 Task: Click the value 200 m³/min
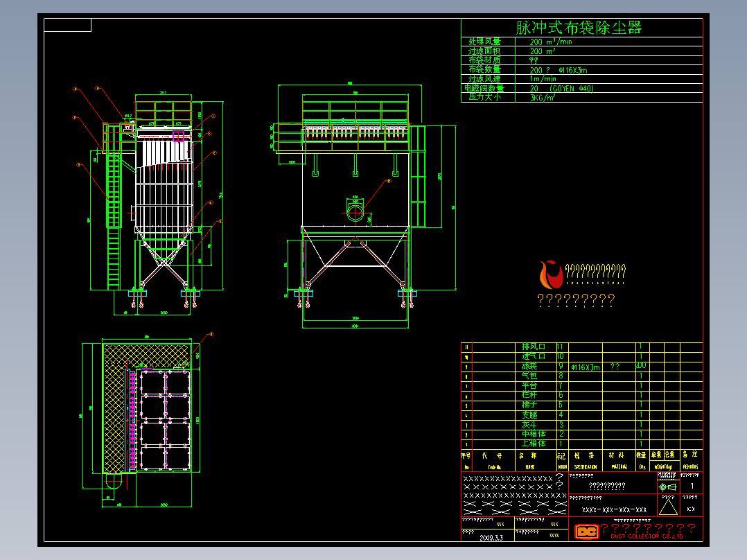551,42
